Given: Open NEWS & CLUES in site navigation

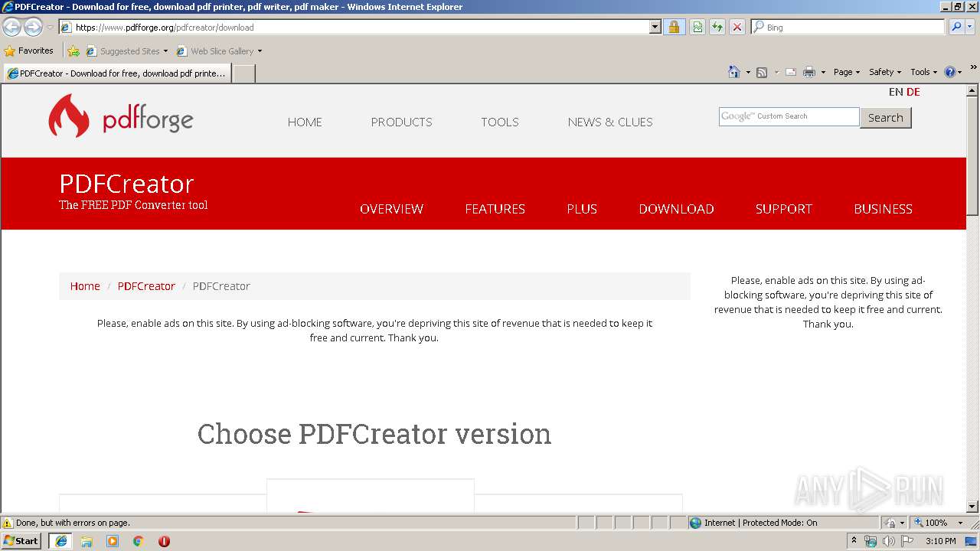Looking at the screenshot, I should click(610, 122).
